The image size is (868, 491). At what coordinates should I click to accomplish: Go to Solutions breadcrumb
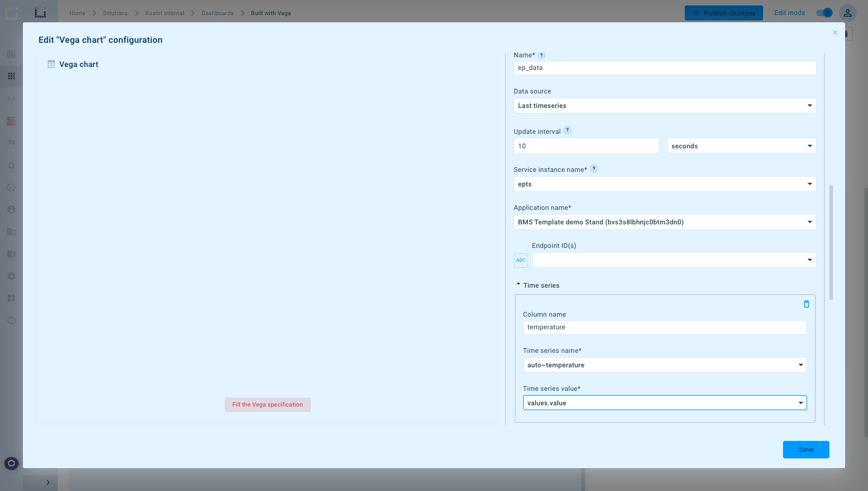115,13
